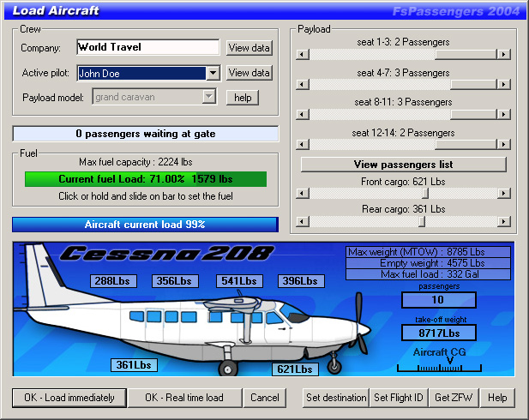Screen dimensions: 529x420
Task: Set fuel on the Current fuel Load bar
Action: pos(146,179)
